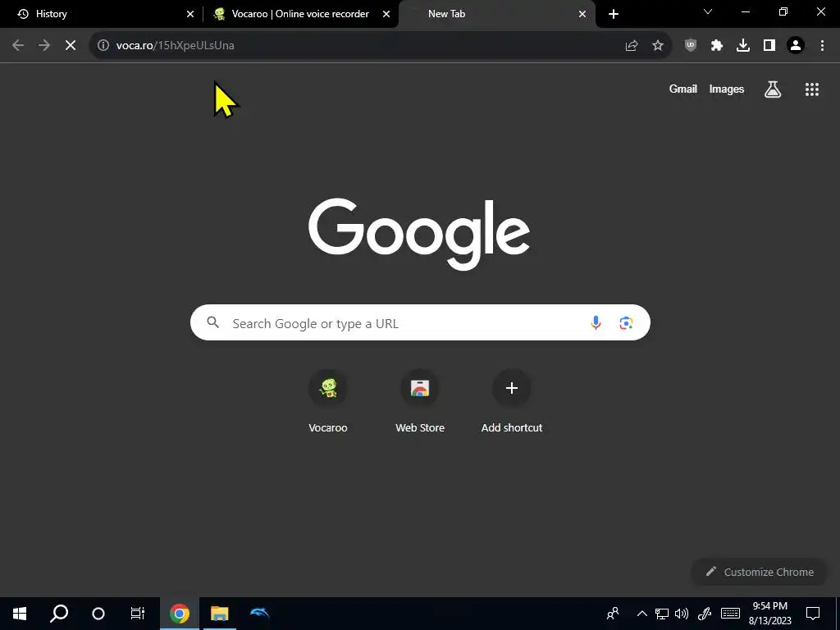Open the Chrome profile avatar
The height and width of the screenshot is (630, 840).
796,46
